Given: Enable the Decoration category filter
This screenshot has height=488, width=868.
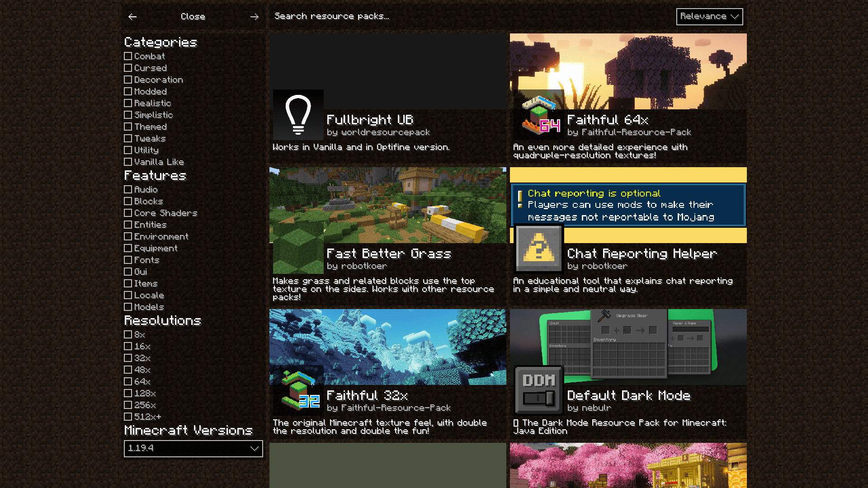Looking at the screenshot, I should point(128,80).
